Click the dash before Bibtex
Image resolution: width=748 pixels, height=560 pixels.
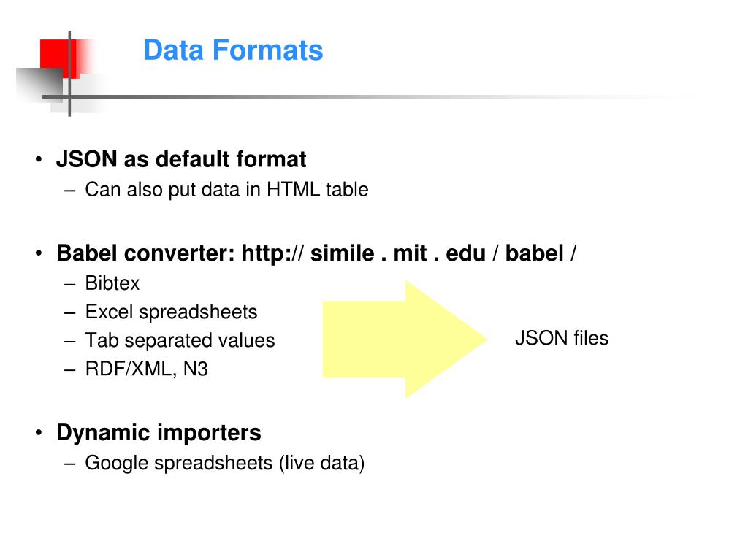(70, 284)
